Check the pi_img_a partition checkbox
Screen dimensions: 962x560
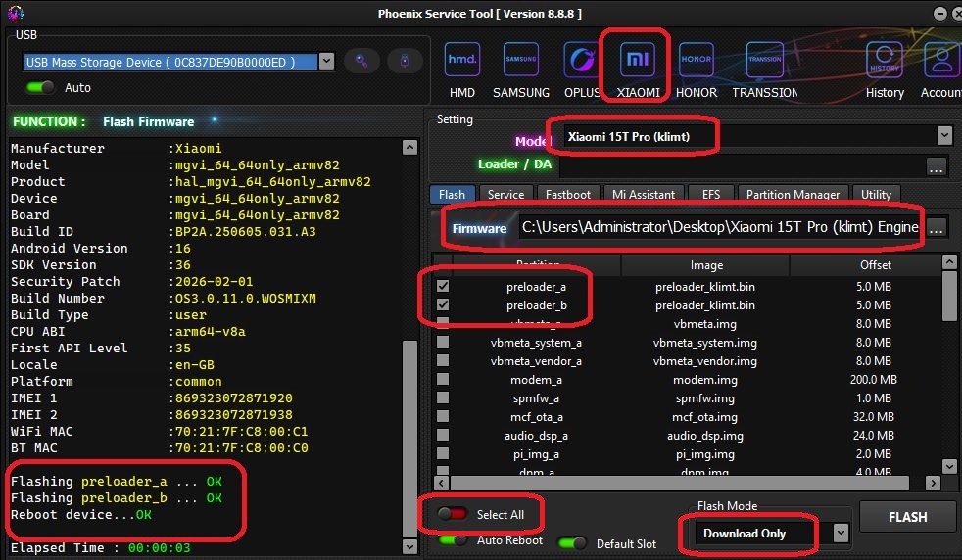point(443,453)
